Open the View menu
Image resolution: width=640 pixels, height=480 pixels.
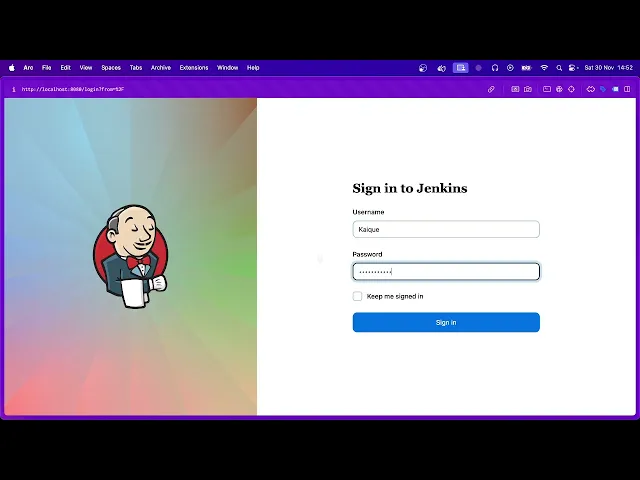tap(86, 68)
